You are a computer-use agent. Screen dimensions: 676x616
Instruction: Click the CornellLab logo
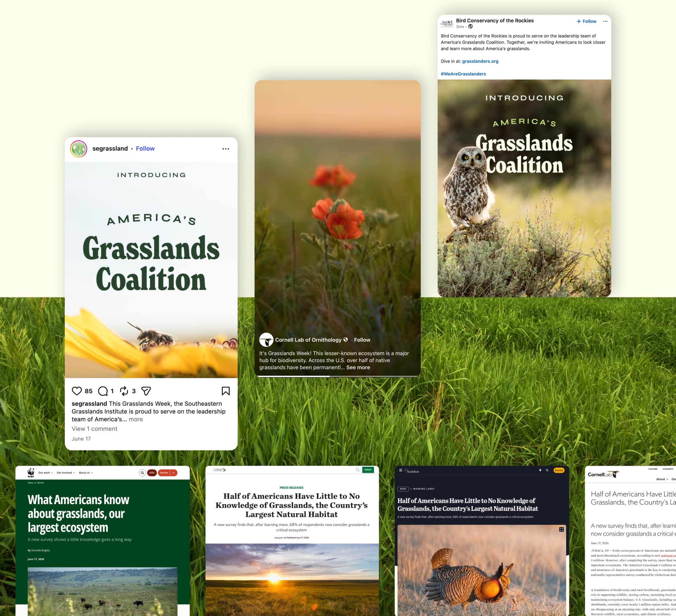coord(603,475)
